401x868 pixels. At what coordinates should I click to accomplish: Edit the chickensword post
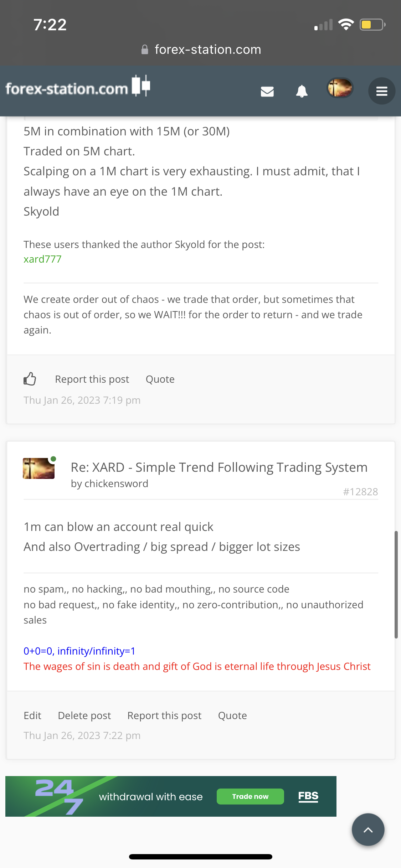point(32,715)
